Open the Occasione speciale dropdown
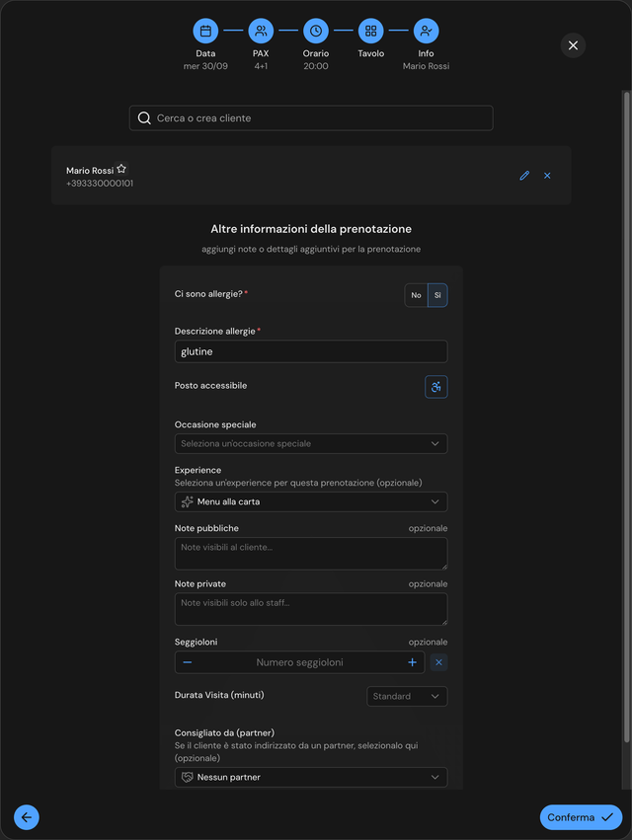The height and width of the screenshot is (840, 632). tap(311, 443)
